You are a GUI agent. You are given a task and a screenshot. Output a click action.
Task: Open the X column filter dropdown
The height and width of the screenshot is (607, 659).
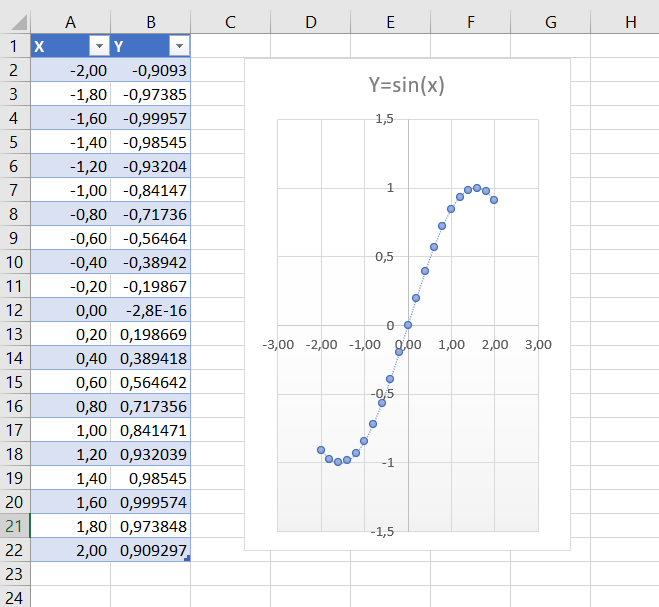coord(99,46)
